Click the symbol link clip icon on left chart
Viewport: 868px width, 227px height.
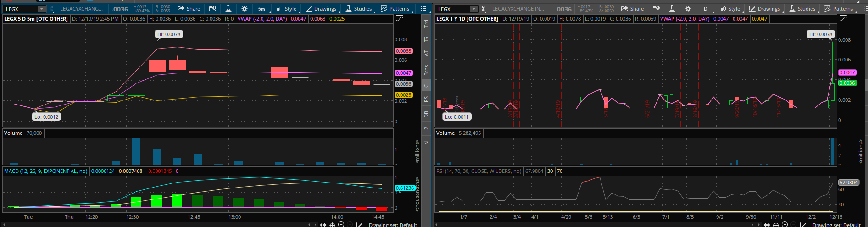coord(51,9)
